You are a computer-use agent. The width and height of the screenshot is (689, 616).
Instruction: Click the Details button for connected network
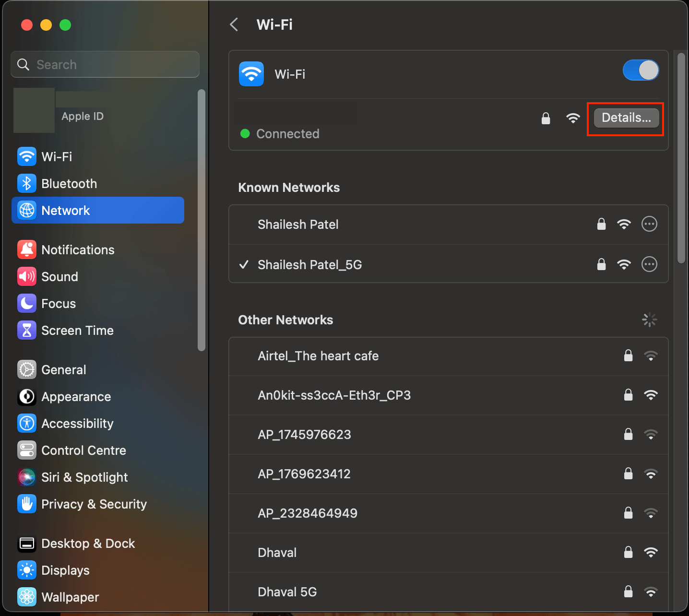[625, 118]
